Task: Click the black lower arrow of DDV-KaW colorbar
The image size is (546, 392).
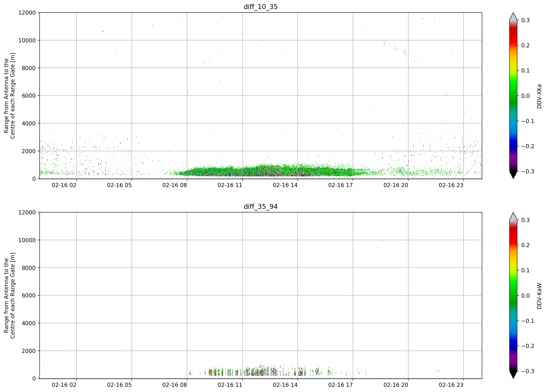Action: [x=513, y=374]
